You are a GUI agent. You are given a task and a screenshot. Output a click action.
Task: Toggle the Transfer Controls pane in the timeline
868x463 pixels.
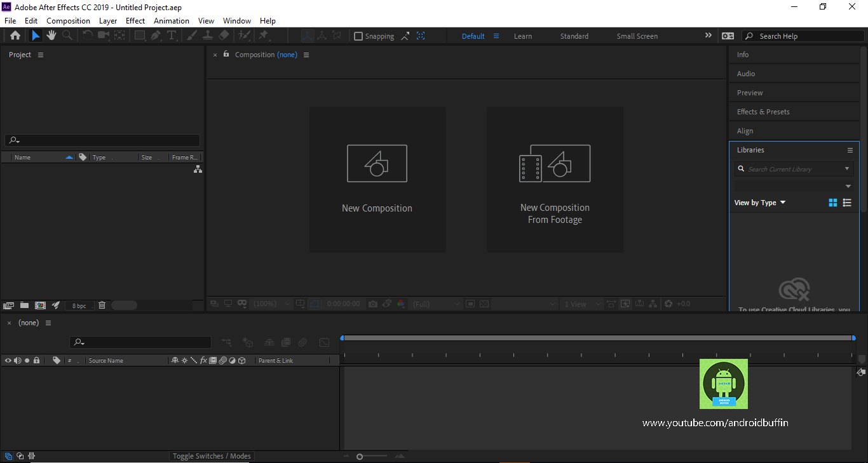[x=20, y=456]
